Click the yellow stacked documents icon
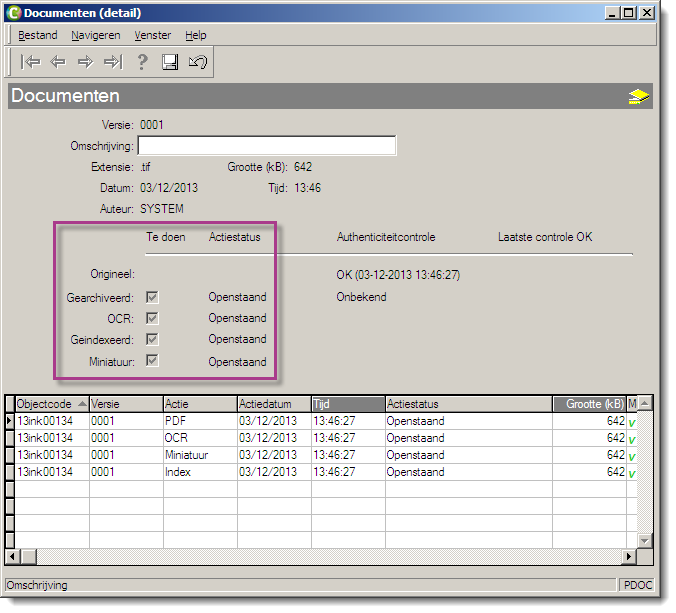Screen dimensions: 676x613 (x=638, y=97)
